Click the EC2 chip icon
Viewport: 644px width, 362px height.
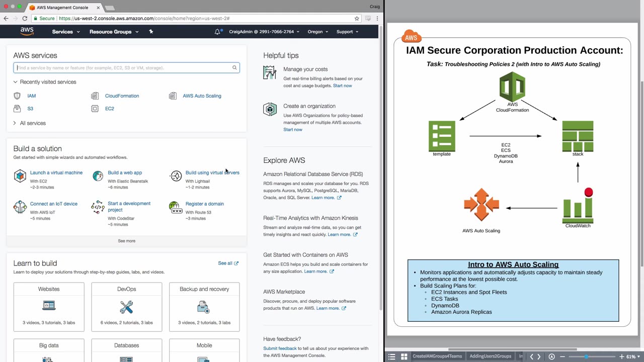coord(95,109)
